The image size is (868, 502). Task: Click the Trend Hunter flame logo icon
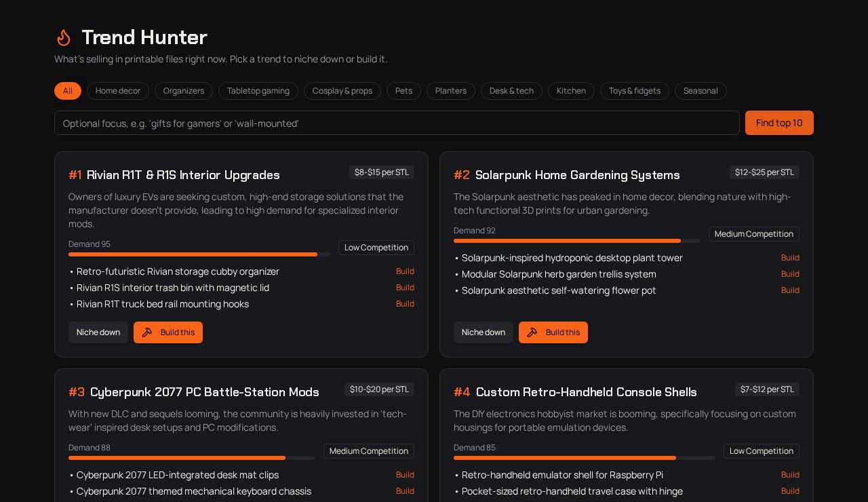click(64, 37)
